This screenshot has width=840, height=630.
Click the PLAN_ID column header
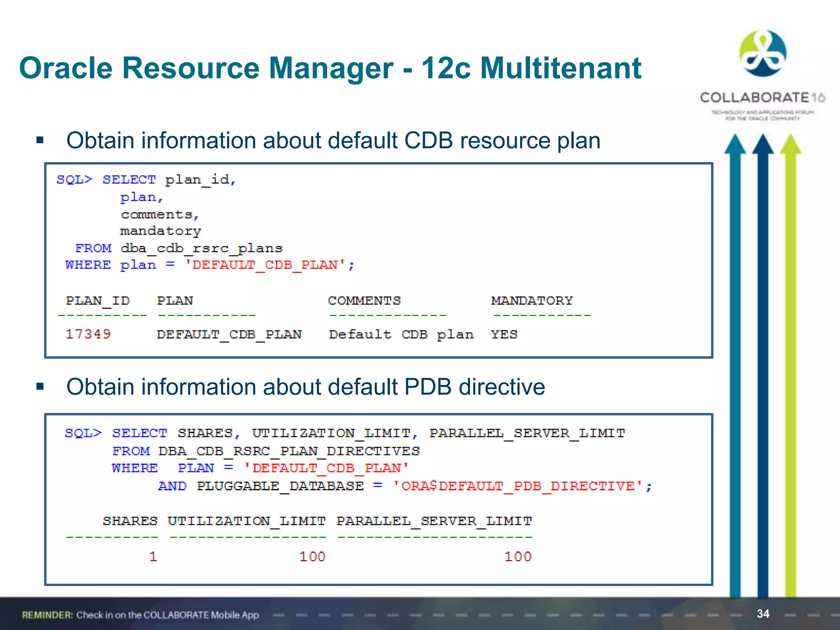coord(98,301)
